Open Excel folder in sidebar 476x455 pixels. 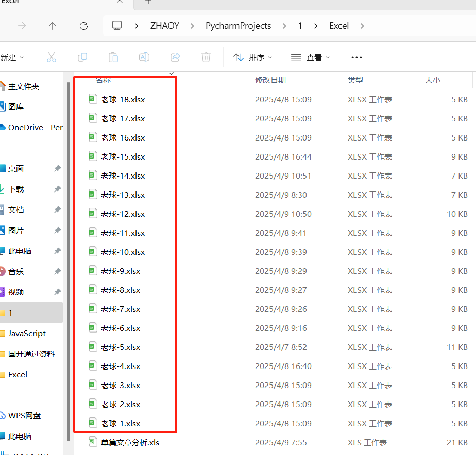point(18,375)
